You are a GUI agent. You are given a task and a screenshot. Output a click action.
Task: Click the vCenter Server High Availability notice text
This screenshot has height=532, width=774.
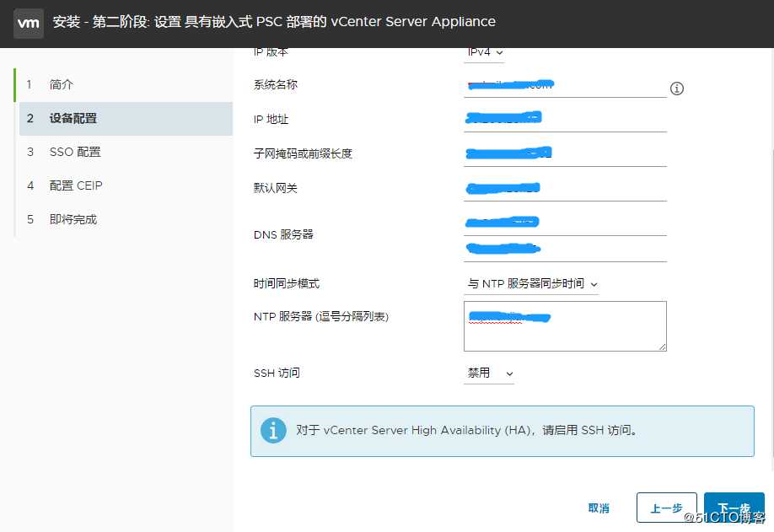[x=466, y=430]
